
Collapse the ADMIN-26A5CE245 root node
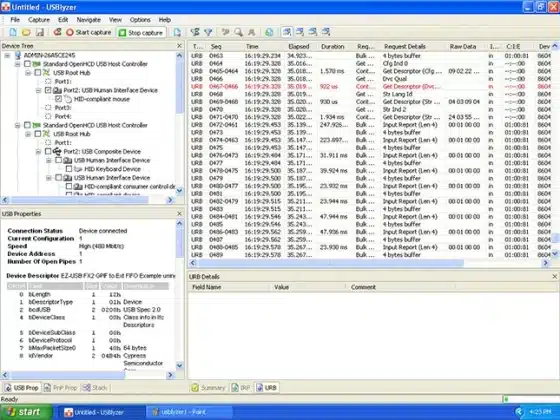pyautogui.click(x=7, y=55)
